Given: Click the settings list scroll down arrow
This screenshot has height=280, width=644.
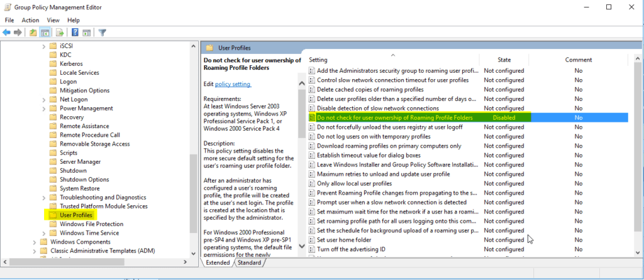Looking at the screenshot, I should pos(638,253).
